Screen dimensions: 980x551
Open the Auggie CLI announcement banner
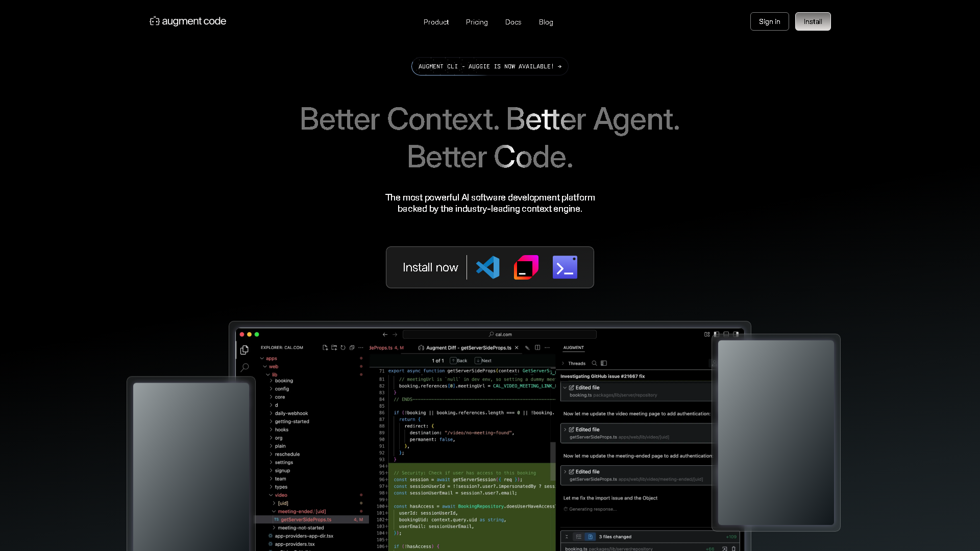[489, 66]
